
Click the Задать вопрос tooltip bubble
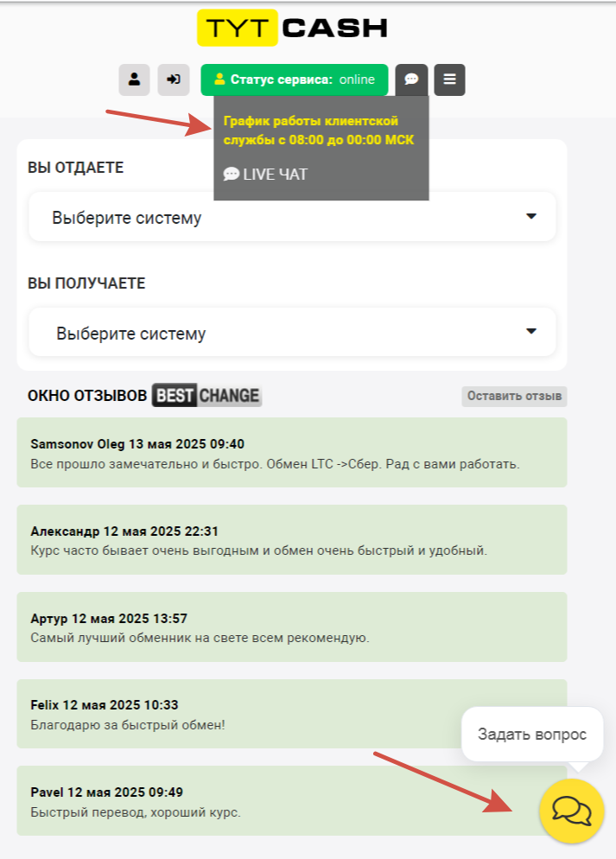(532, 735)
